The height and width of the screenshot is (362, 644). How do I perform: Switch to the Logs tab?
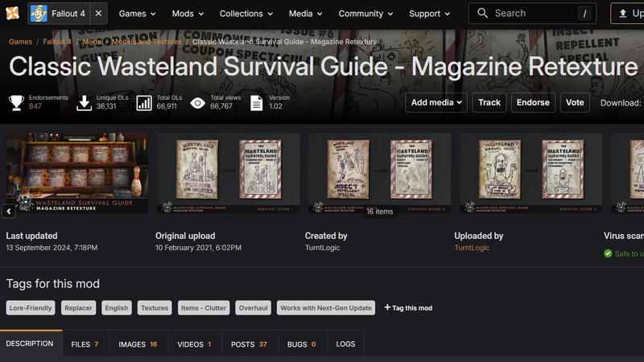(x=345, y=344)
